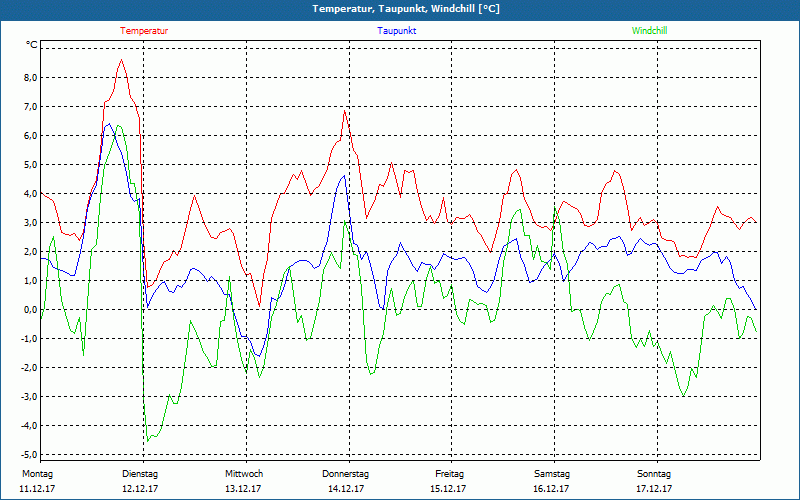
Task: Click the green Windchill legend label
Action: [x=649, y=31]
